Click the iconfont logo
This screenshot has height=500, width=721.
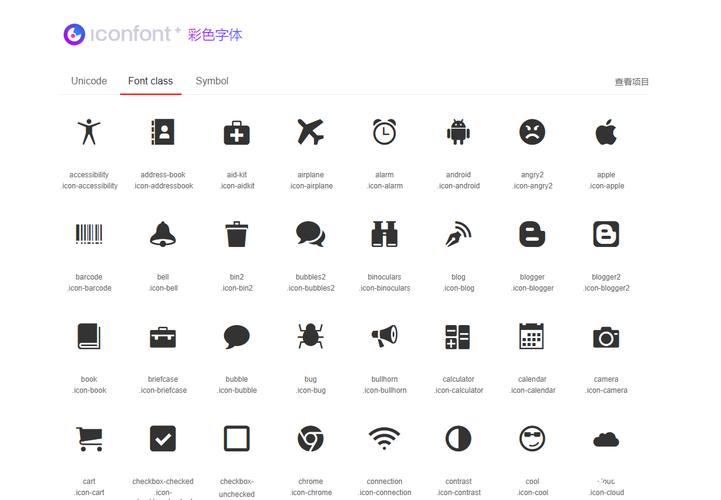(x=121, y=34)
